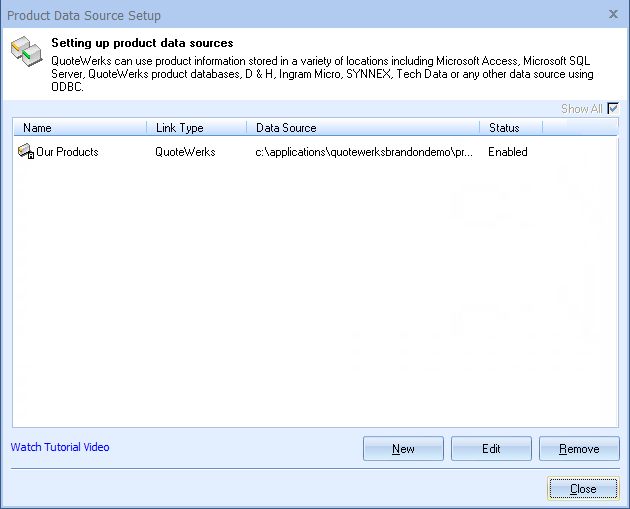Click the Our Products data source icon

[26, 151]
